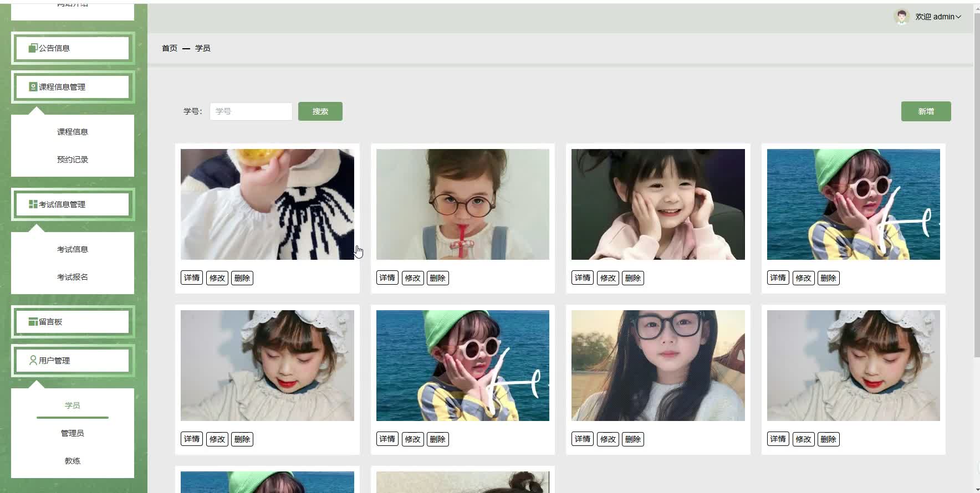Click 详情 under the food-holding child card

(x=192, y=278)
